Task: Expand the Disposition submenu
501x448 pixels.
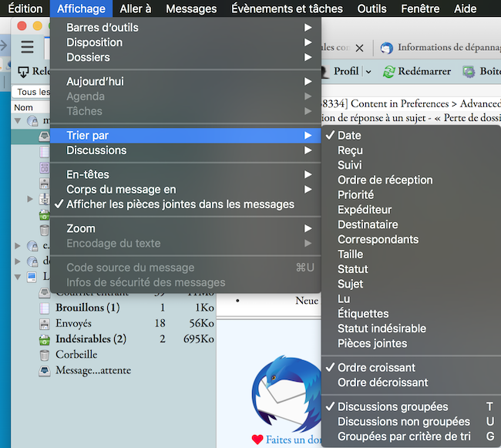Action: click(185, 42)
